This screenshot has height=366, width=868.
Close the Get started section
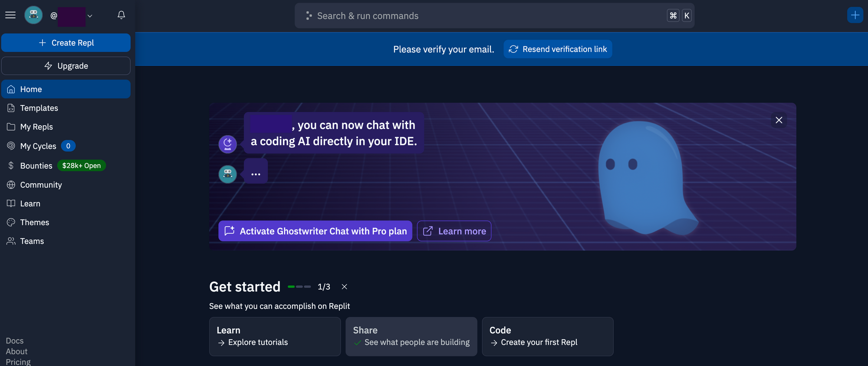point(344,287)
